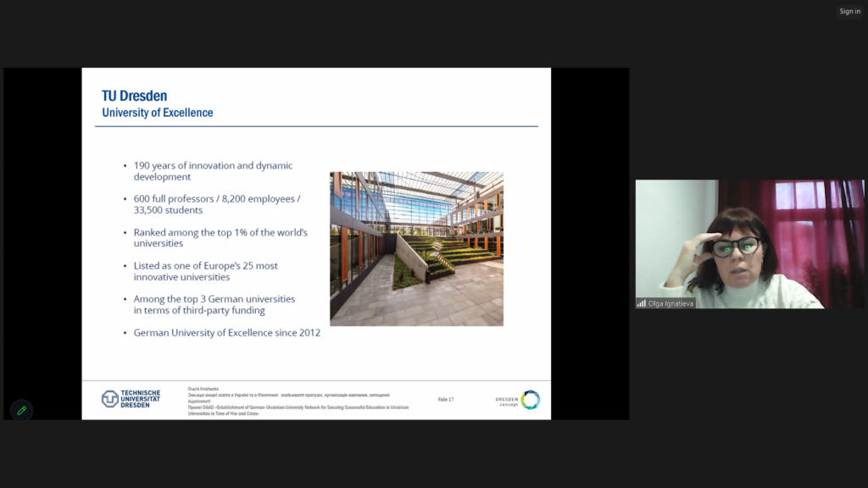Click the signal strength icon beside Olga Ignatieva

coord(641,303)
